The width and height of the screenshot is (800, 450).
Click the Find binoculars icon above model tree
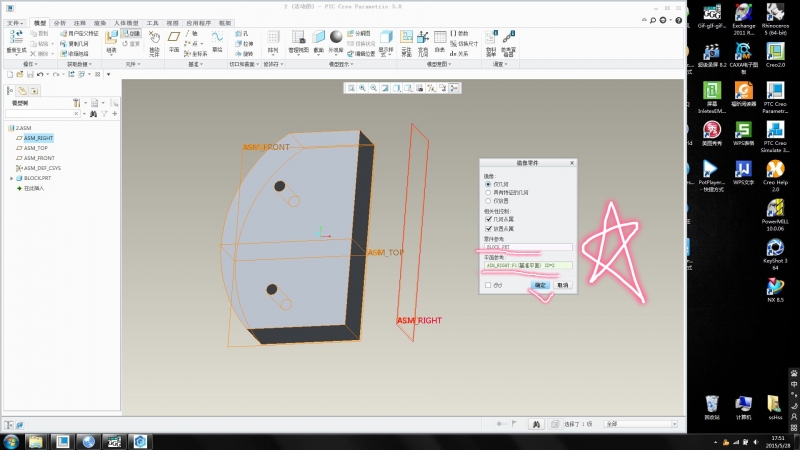pos(93,114)
